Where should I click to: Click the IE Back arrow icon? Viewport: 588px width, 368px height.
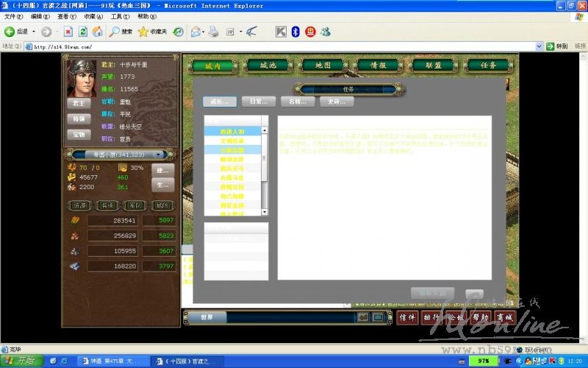point(10,32)
